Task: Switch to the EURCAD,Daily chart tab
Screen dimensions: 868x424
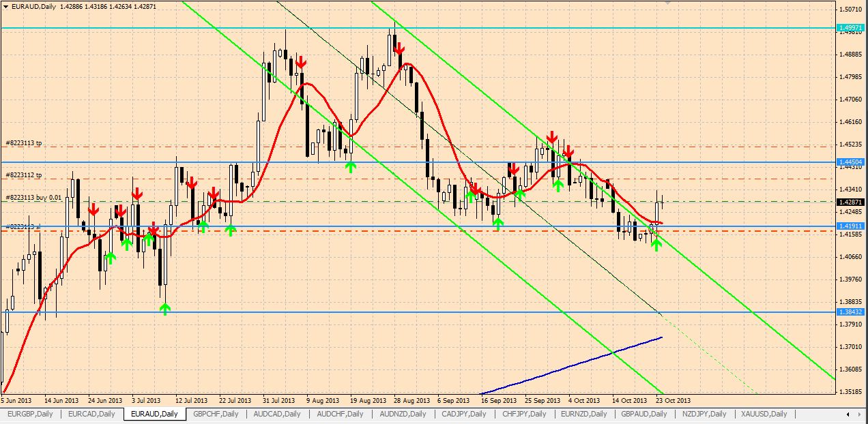Action: (92, 414)
